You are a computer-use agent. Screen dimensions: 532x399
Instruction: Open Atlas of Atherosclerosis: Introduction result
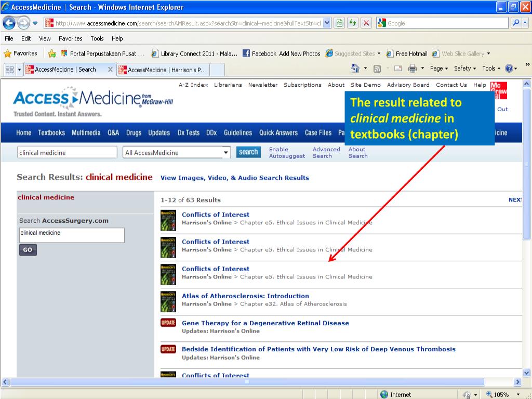pyautogui.click(x=245, y=296)
